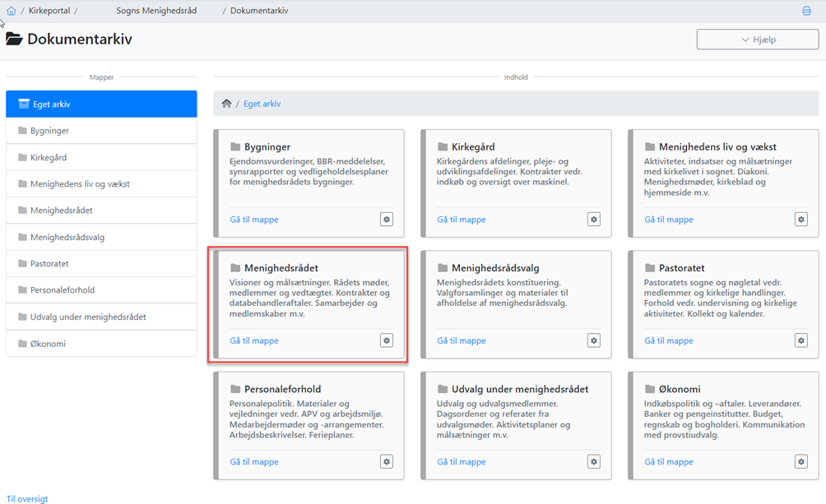Screen dimensions: 826x504
Task: Click folder icon on the Menighedsrådet card title
Action: click(235, 267)
